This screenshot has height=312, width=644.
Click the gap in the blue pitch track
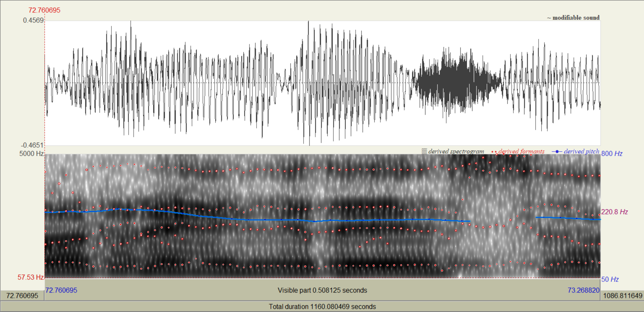(503, 219)
